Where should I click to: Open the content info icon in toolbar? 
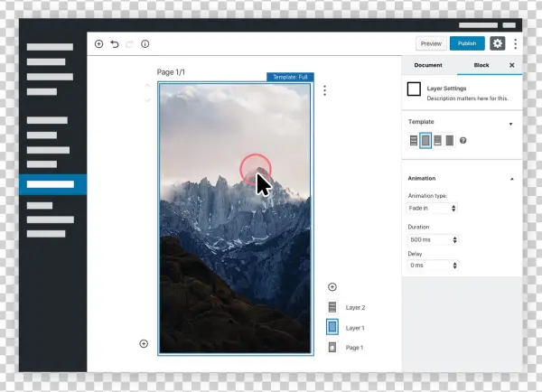tap(145, 43)
